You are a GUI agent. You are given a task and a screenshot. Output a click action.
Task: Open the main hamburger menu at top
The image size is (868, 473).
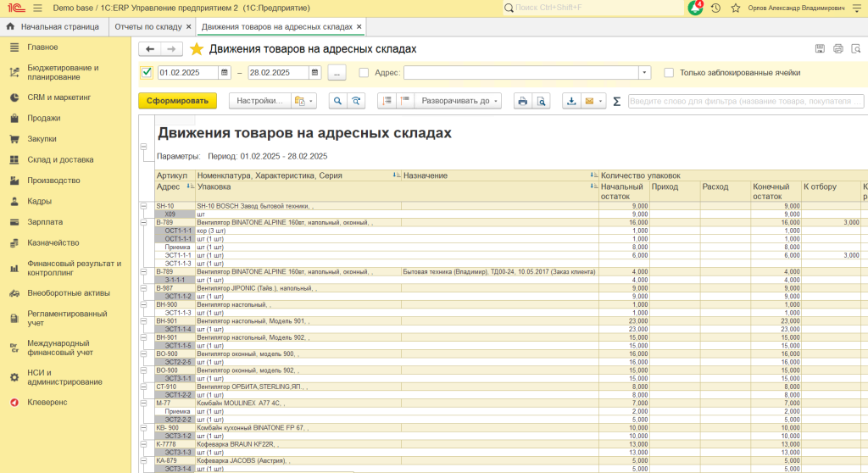[x=37, y=8]
